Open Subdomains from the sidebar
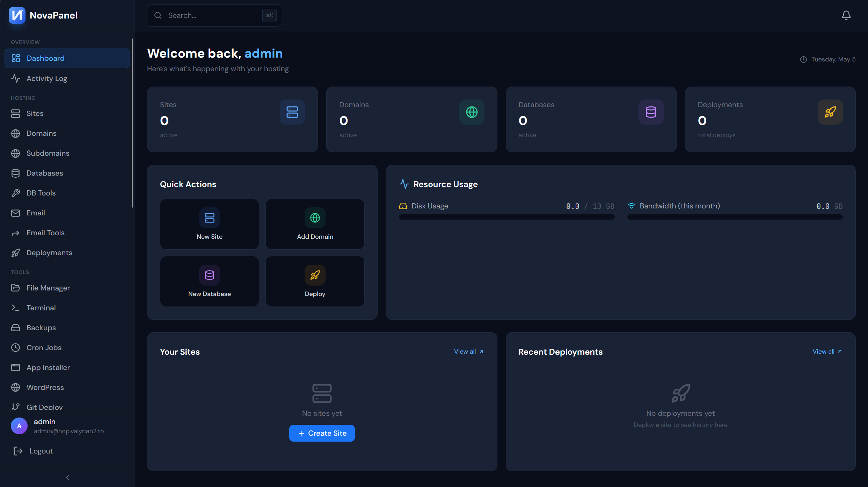868x487 pixels. tap(67, 153)
